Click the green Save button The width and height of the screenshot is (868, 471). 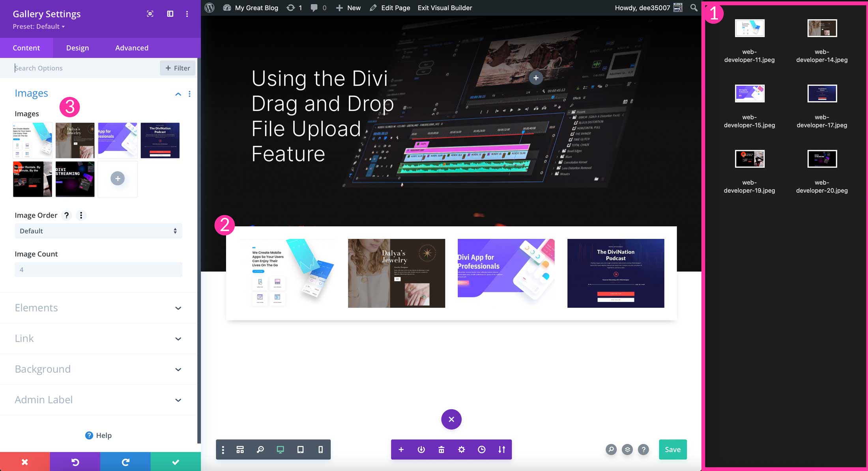pos(673,449)
